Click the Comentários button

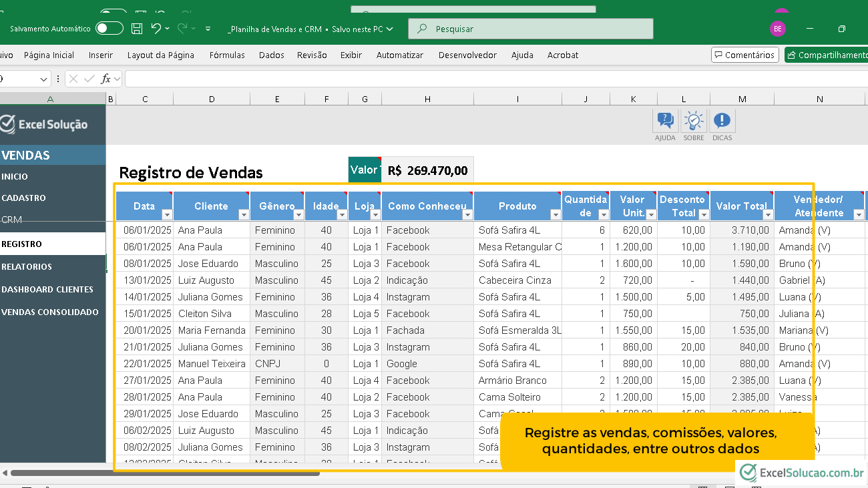(744, 55)
